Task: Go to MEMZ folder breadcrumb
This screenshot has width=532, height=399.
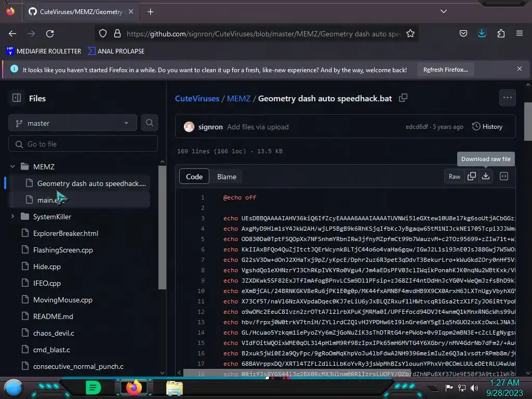Action: tap(238, 98)
